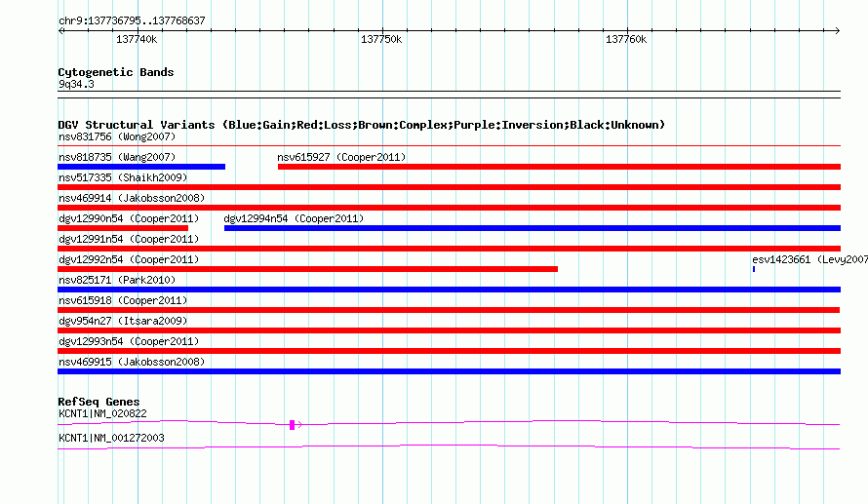The width and height of the screenshot is (868, 504).
Task: Click the esv1423661 (Levy2007) label
Action: point(809,259)
